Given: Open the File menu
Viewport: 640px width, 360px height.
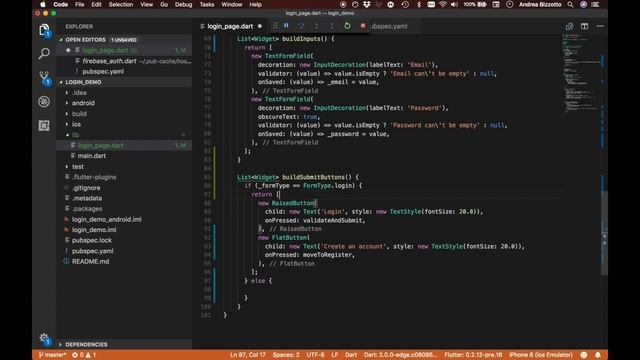Looking at the screenshot, I should pos(80,4).
